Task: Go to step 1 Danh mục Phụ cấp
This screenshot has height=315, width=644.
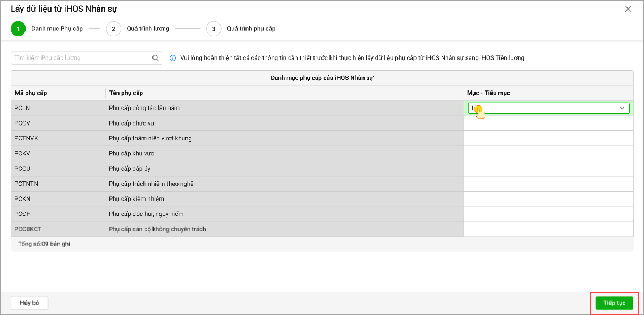Action: click(x=47, y=29)
